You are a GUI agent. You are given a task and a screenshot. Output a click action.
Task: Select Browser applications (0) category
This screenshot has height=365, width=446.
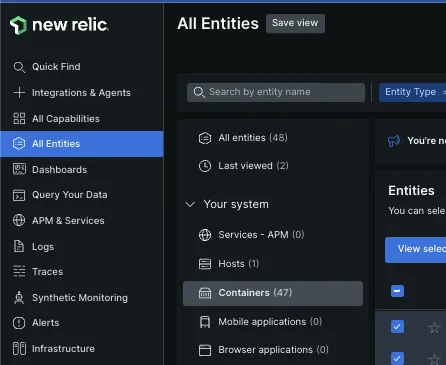(273, 350)
